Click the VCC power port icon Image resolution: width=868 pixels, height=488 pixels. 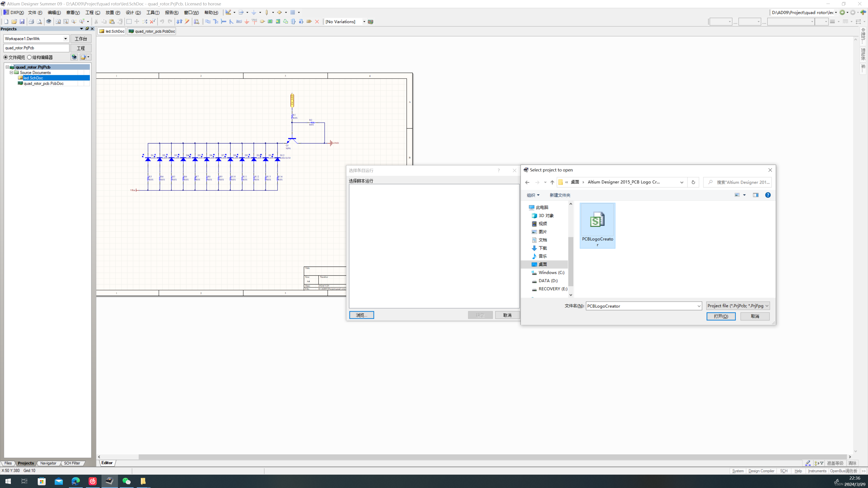(x=254, y=21)
